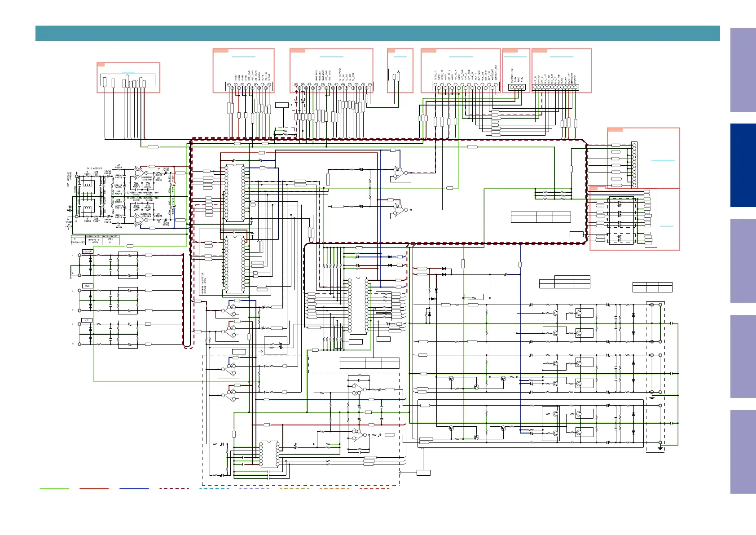This screenshot has width=756, height=535.
Task: Click the FY18 MODIFIED annotation text
Action: (x=94, y=168)
